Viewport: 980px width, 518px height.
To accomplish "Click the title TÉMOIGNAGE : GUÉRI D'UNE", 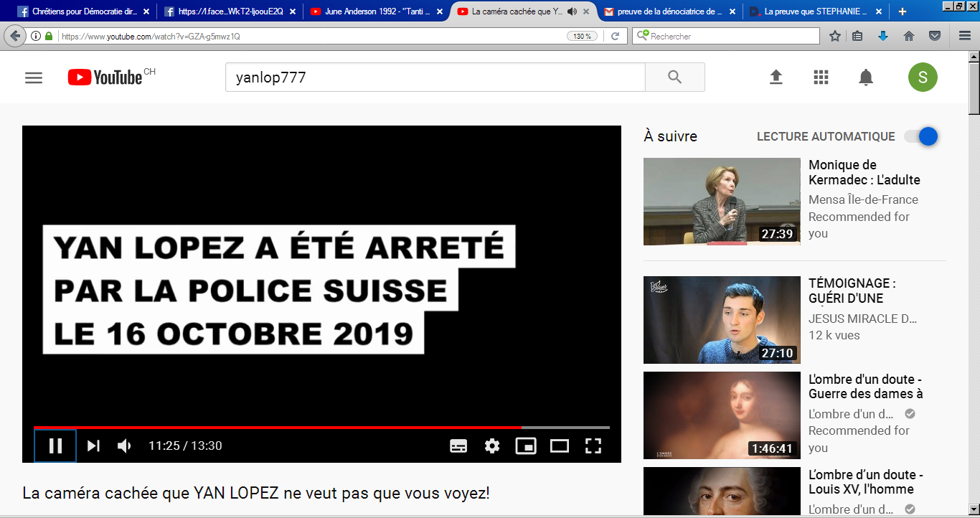I will pos(852,291).
